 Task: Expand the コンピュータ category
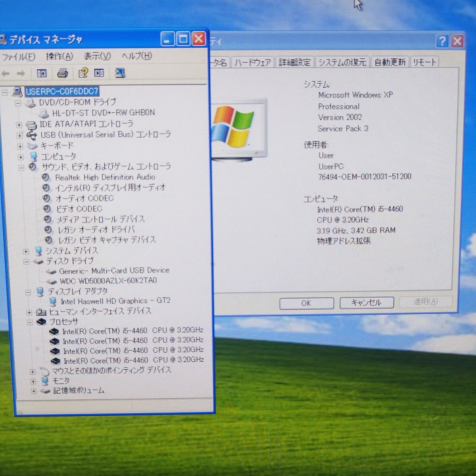(x=21, y=157)
